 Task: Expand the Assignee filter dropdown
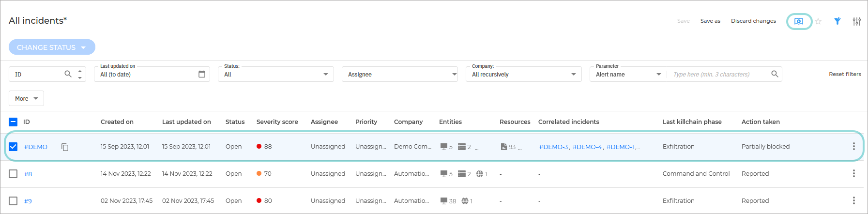click(400, 74)
